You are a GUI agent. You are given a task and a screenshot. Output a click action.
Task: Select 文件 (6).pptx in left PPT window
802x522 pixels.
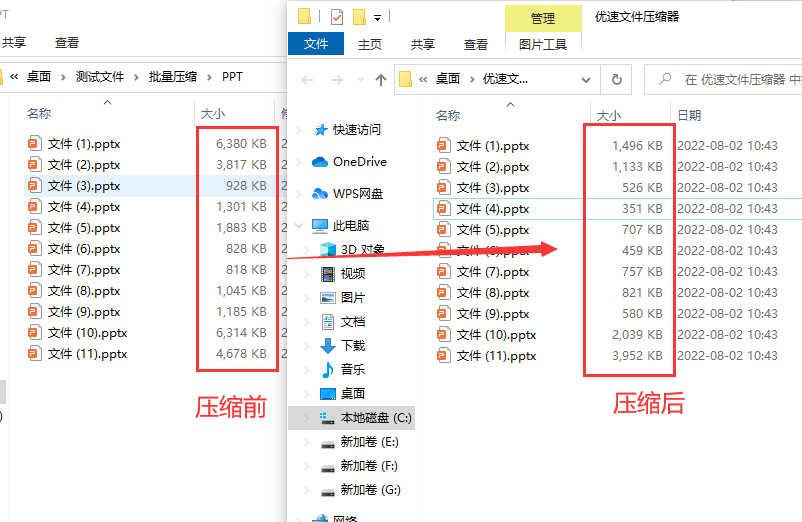tap(83, 249)
